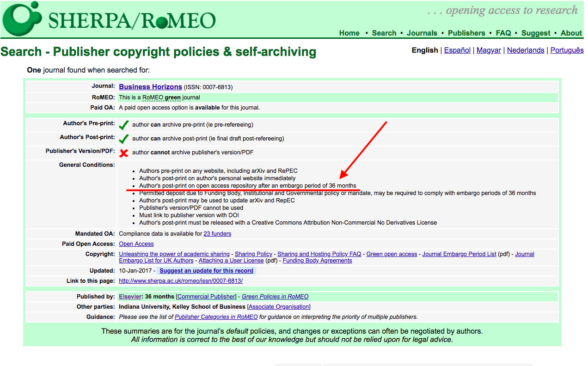Image resolution: width=588 pixels, height=366 pixels.
Task: Switch language to Español
Action: (x=457, y=50)
